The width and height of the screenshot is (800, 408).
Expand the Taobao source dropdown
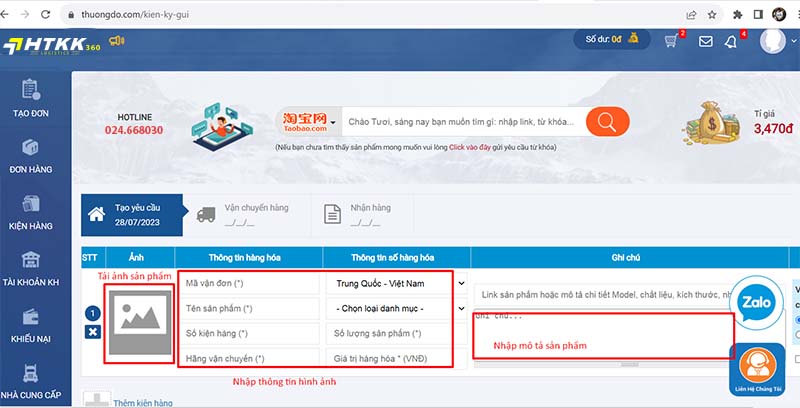(309, 122)
